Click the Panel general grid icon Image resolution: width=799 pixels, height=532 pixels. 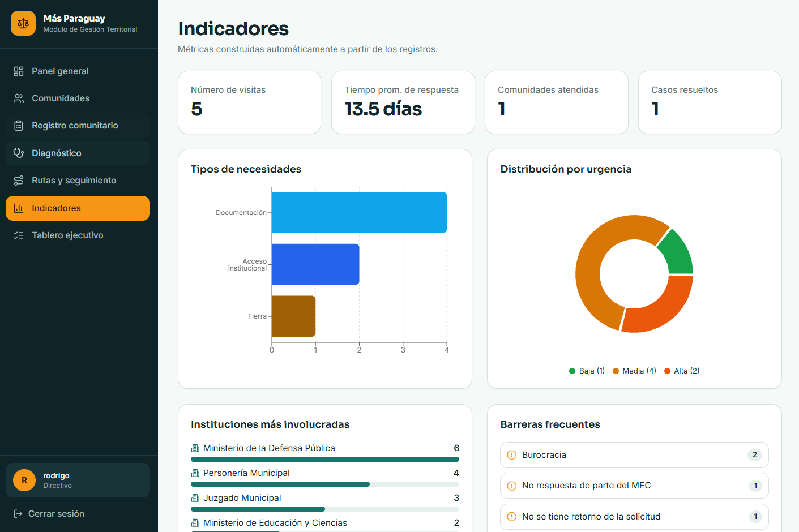coord(19,71)
